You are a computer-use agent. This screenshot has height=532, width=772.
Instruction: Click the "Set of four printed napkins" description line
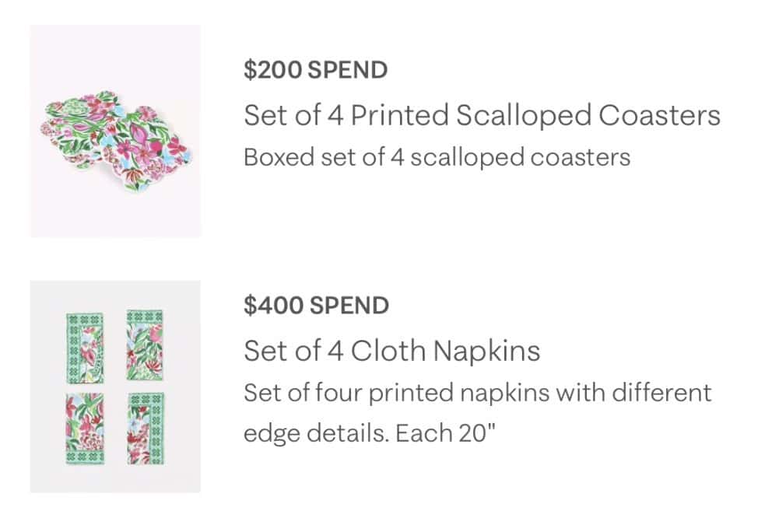point(477,392)
